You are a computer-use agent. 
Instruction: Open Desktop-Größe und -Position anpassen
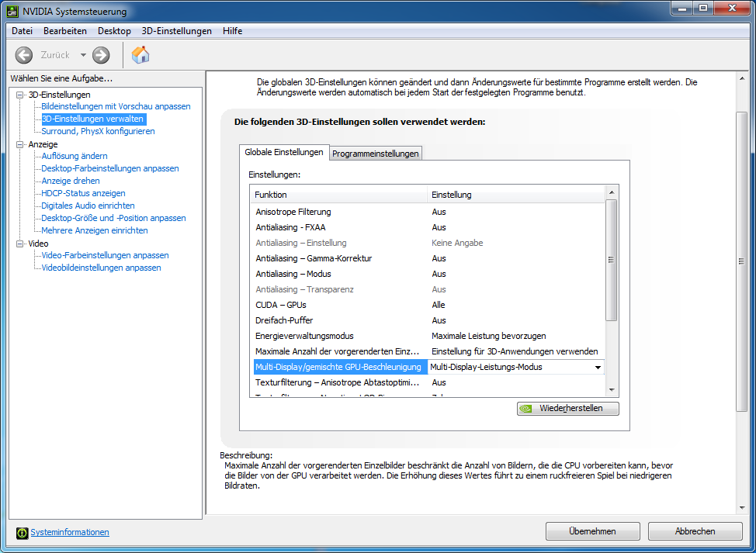tap(113, 218)
